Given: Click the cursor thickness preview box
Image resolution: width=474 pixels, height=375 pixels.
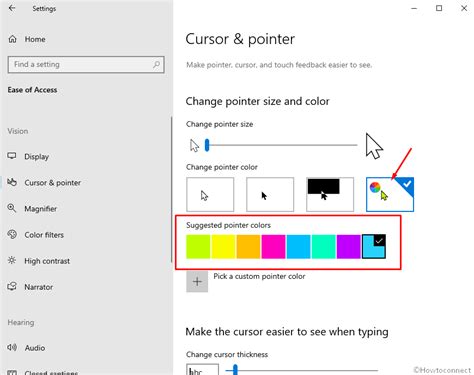Looking at the screenshot, I should tap(202, 370).
